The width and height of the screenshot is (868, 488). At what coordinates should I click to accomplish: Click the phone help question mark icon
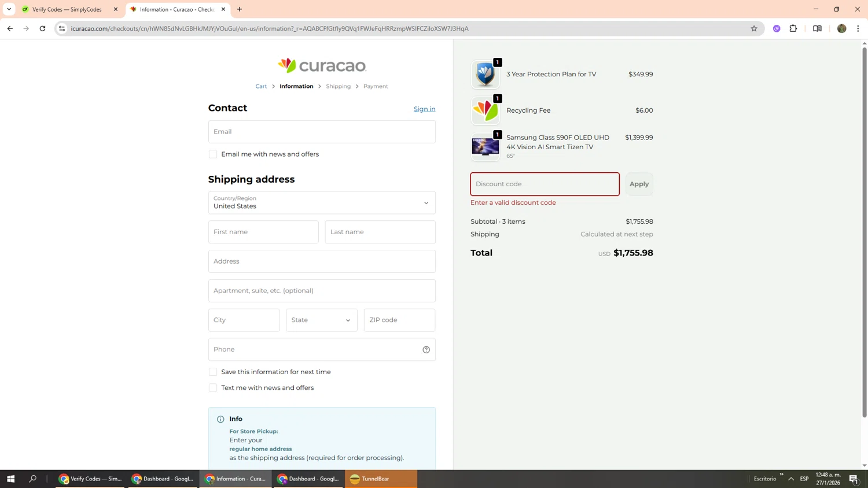pos(426,349)
